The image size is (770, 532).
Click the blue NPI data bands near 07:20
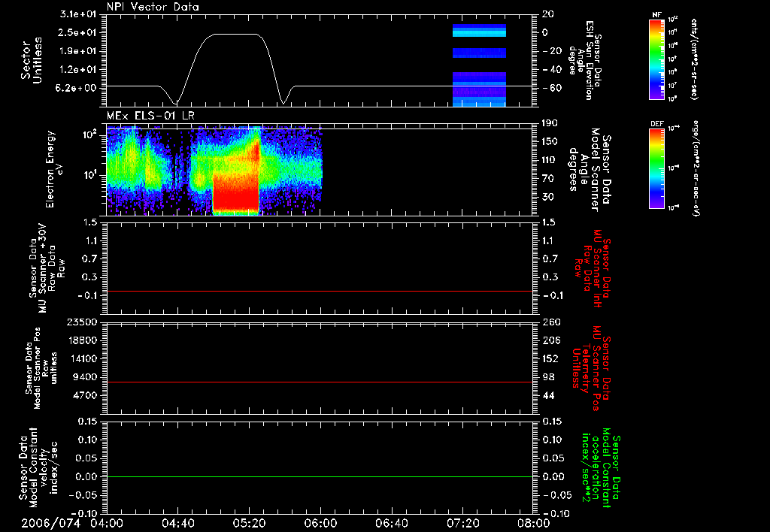coord(479,65)
